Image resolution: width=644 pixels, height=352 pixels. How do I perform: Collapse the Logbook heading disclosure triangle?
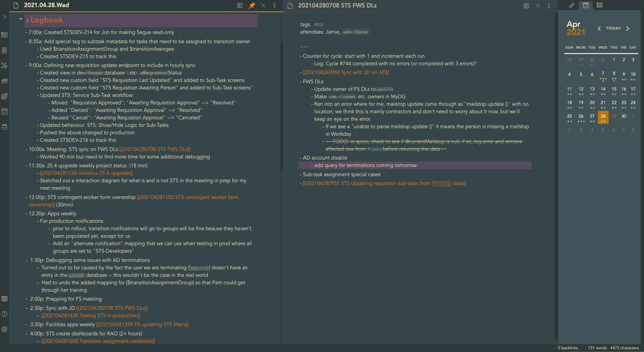tap(21, 19)
